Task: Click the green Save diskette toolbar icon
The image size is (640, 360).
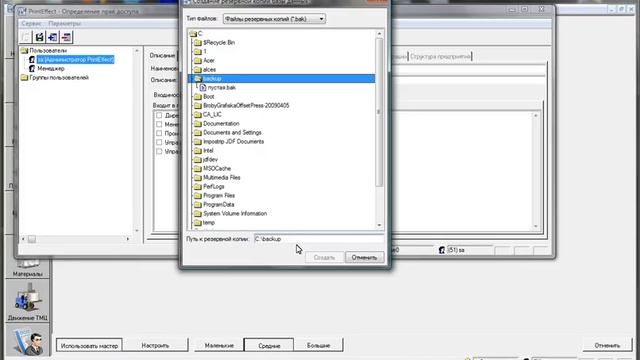Action: [x=39, y=37]
